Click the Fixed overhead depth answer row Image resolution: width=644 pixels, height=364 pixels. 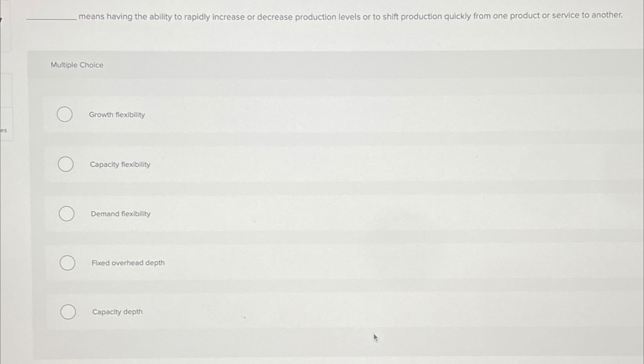pos(306,262)
